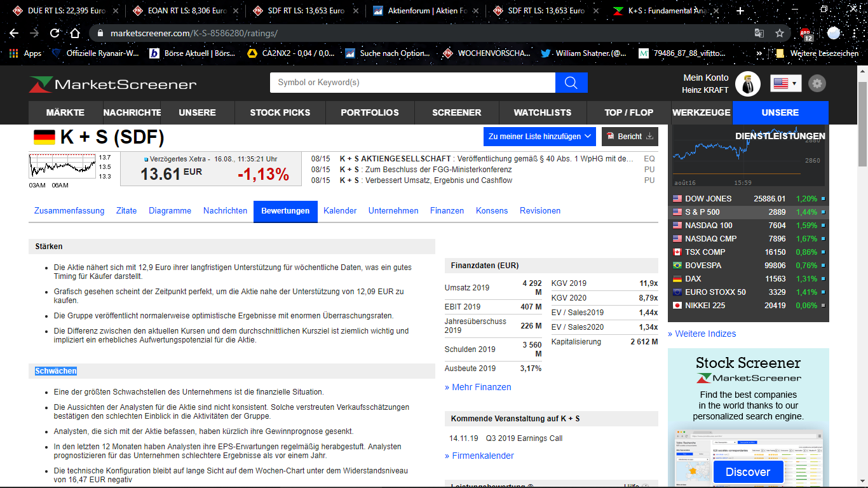Open the Revisionen tab

(540, 211)
